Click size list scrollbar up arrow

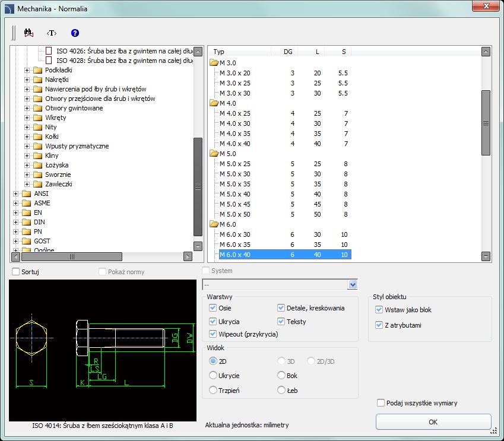tap(486, 52)
